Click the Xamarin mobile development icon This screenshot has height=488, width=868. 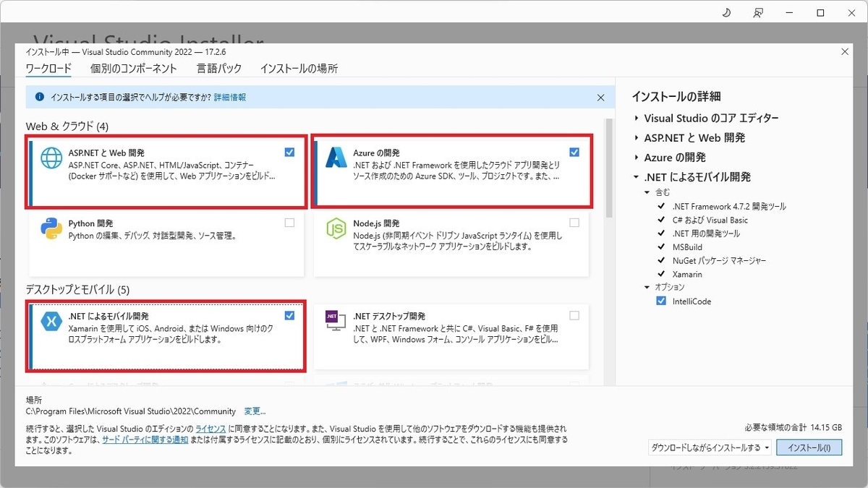click(x=52, y=321)
